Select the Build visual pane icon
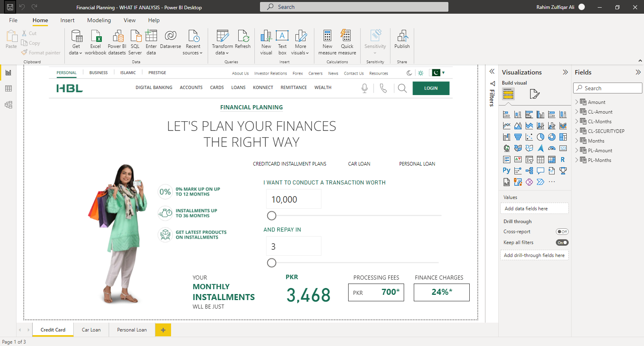Image resolution: width=644 pixels, height=346 pixels. pos(508,94)
